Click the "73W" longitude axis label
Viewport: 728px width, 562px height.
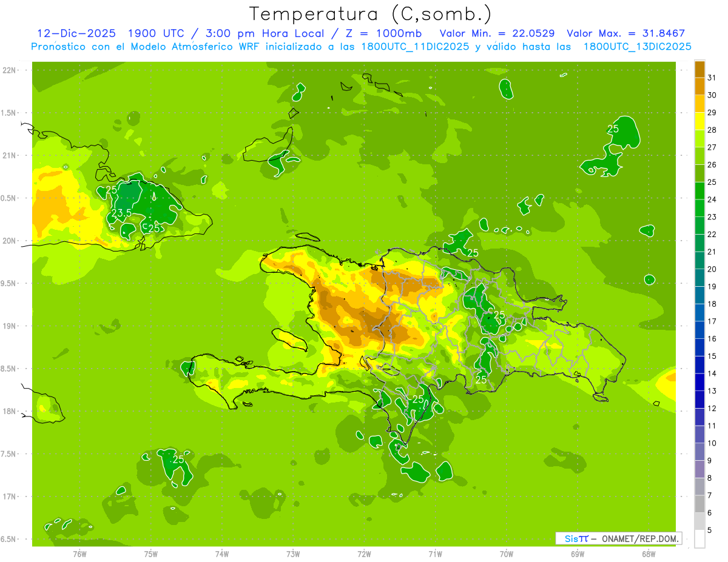point(293,554)
